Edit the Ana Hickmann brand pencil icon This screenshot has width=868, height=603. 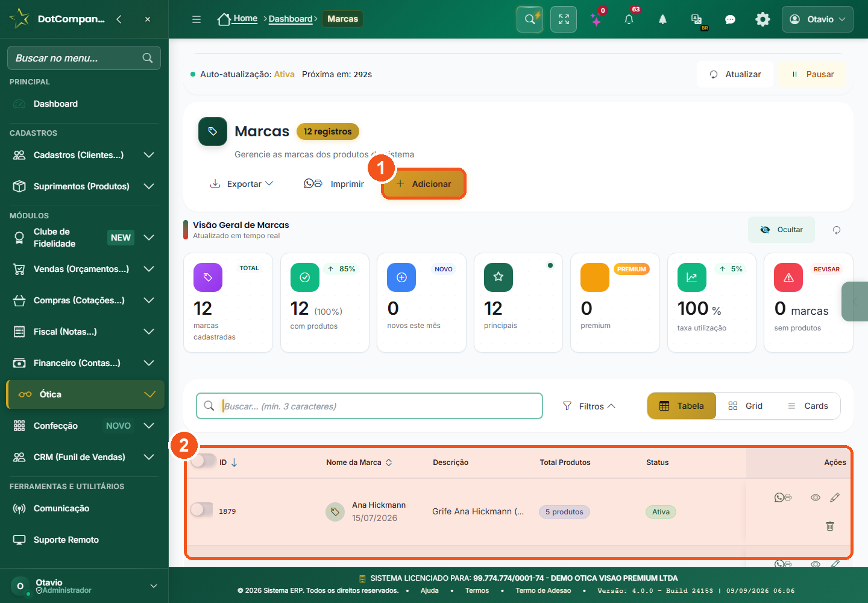pyautogui.click(x=835, y=497)
